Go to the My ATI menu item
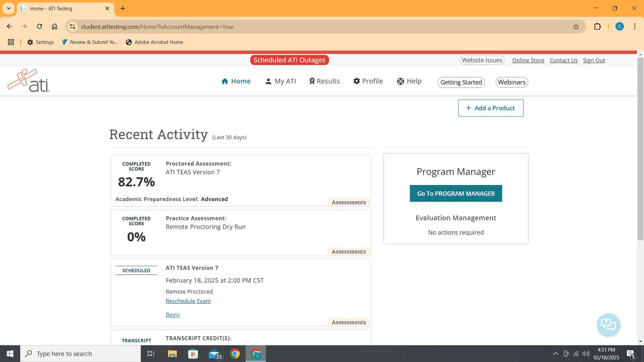 [281, 81]
